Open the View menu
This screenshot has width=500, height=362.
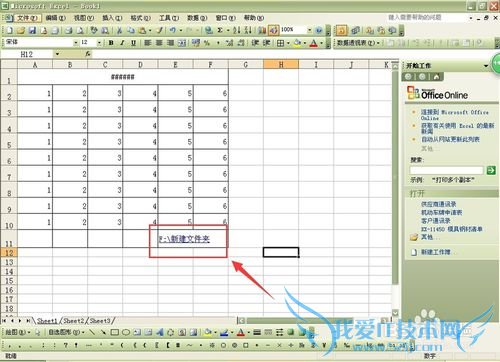(84, 18)
